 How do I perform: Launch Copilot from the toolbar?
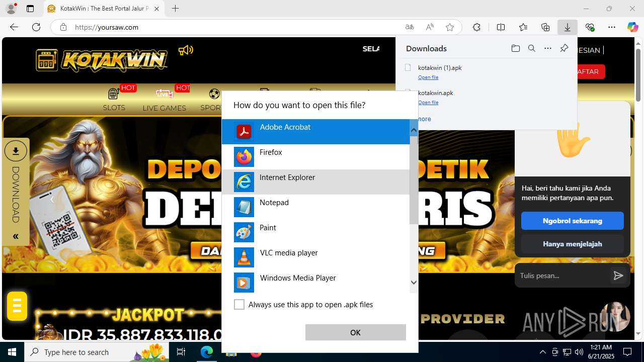click(632, 27)
